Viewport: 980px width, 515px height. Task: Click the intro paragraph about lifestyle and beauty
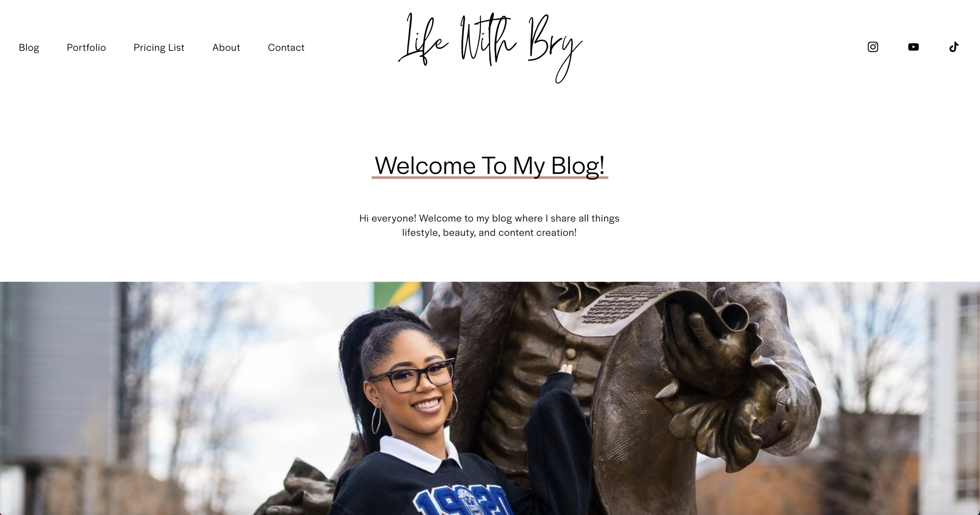(489, 225)
